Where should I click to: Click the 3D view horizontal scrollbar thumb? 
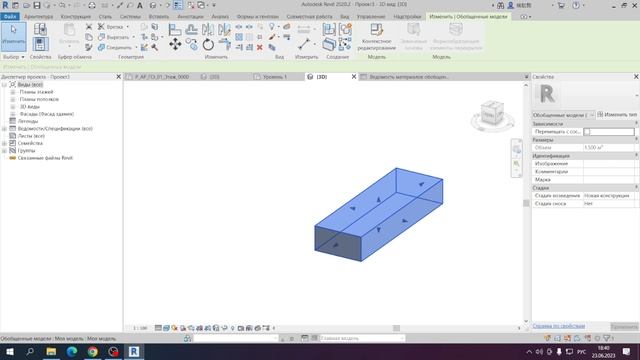click(x=396, y=328)
